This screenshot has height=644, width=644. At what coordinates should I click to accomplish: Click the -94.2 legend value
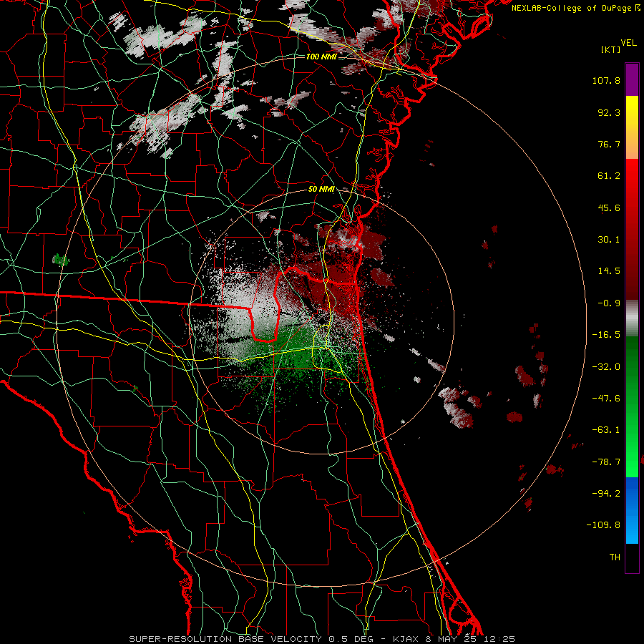pos(606,494)
